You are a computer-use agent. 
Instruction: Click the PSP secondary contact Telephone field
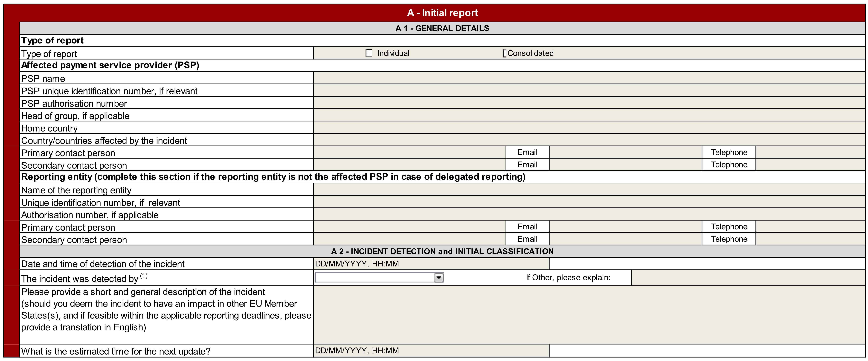point(810,165)
